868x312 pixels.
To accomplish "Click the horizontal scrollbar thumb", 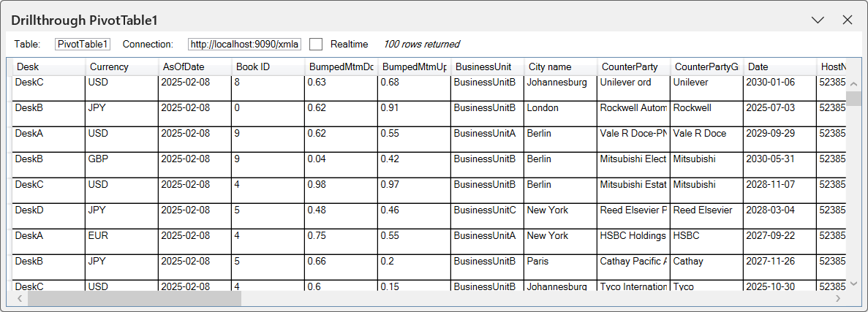I will pyautogui.click(x=134, y=298).
